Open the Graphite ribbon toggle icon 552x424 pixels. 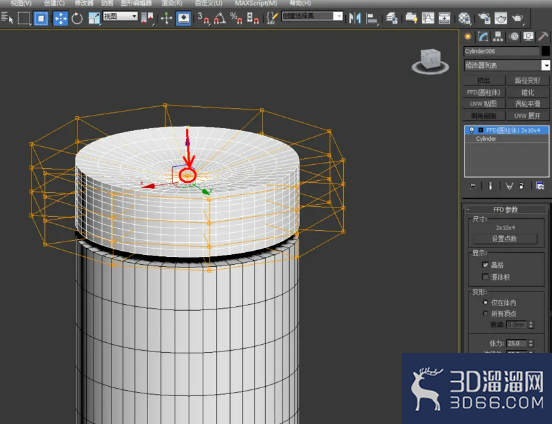411,18
